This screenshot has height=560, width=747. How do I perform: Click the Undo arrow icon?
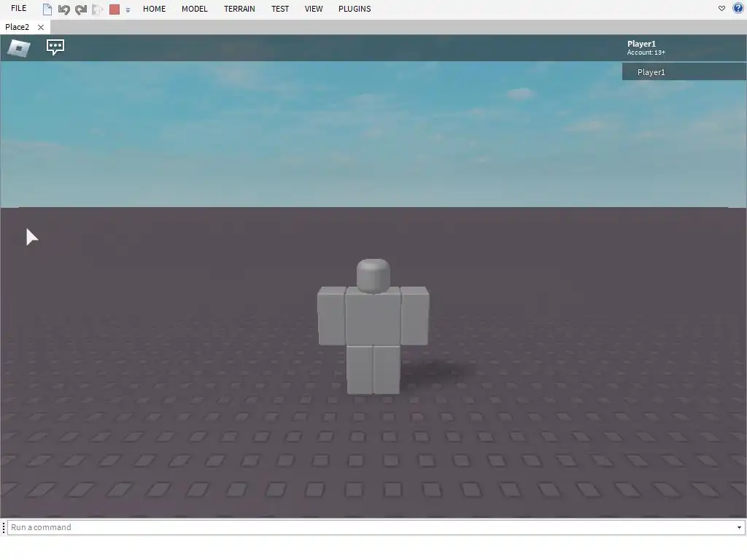click(64, 9)
